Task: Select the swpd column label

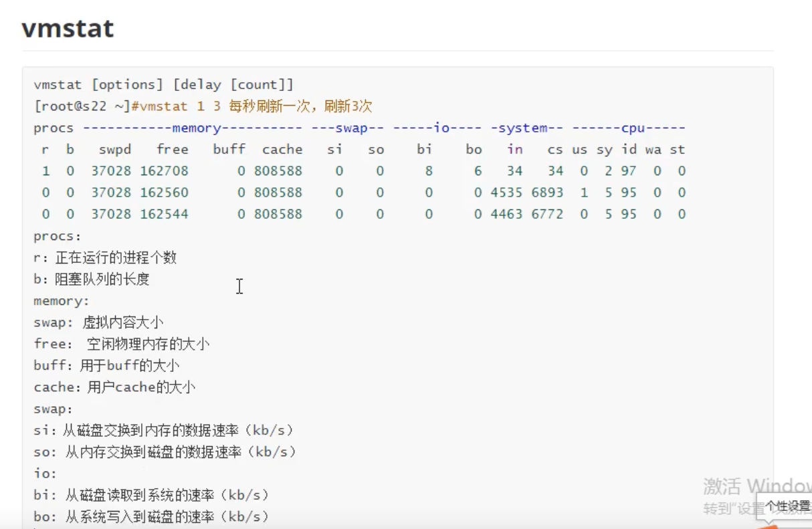Action: [115, 149]
